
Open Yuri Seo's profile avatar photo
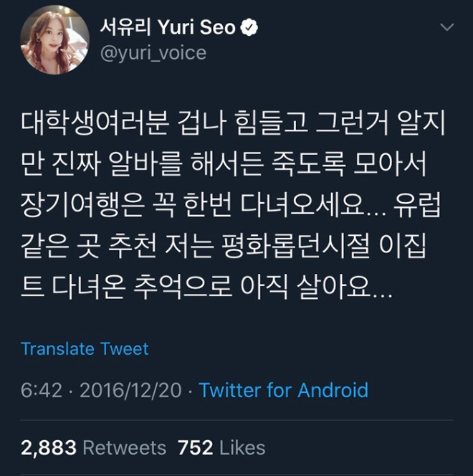(55, 39)
